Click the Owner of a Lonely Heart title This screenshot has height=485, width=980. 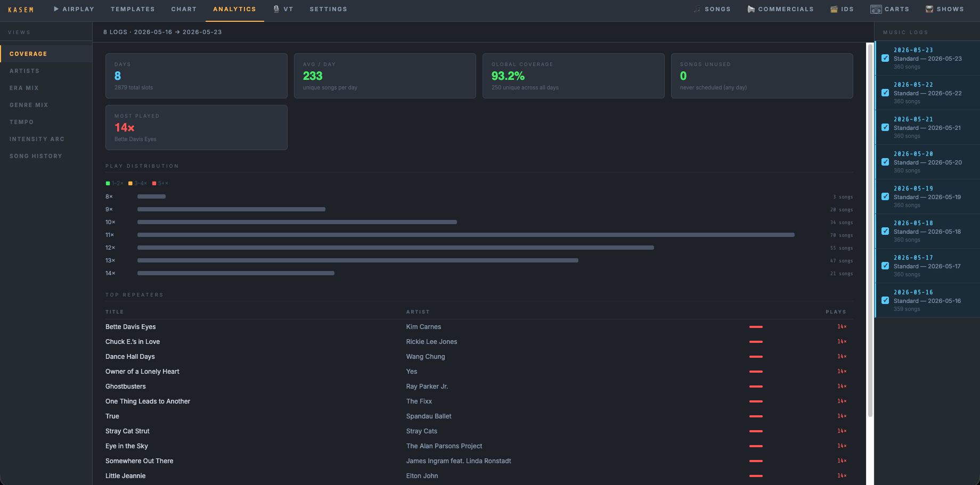(x=142, y=372)
